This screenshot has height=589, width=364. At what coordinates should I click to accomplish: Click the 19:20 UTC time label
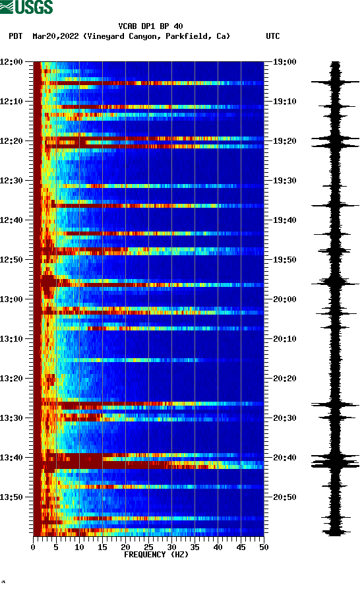284,141
